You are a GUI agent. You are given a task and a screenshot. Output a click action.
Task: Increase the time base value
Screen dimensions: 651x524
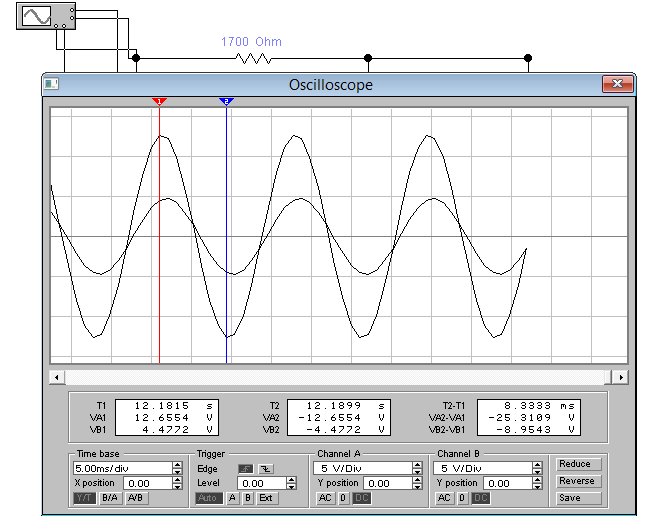point(177,465)
